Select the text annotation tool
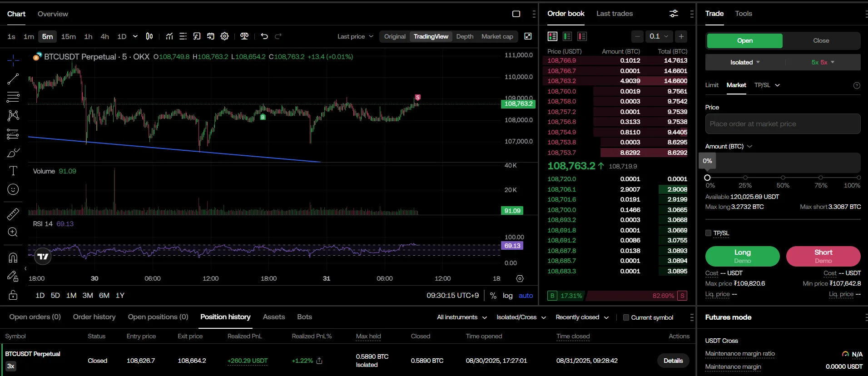This screenshot has width=868, height=376. [13, 171]
